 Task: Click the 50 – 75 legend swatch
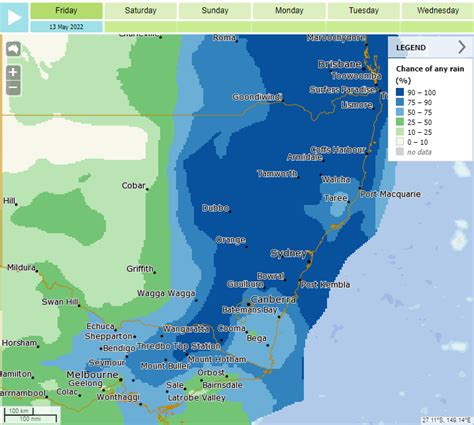click(x=400, y=112)
